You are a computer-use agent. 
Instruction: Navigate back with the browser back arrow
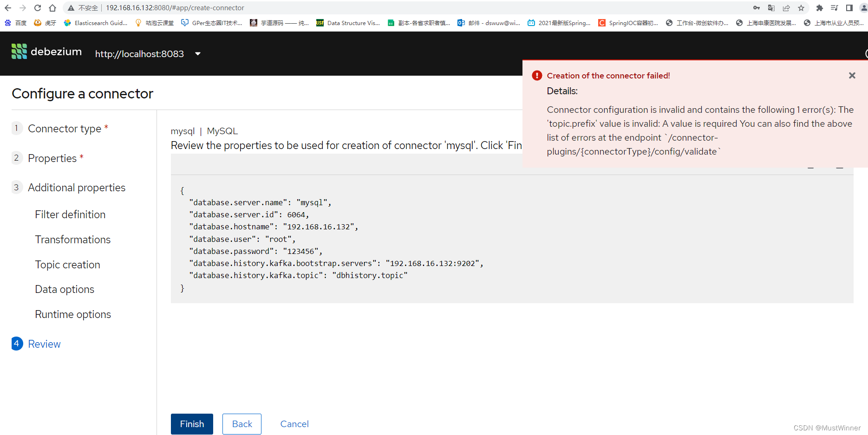point(8,7)
